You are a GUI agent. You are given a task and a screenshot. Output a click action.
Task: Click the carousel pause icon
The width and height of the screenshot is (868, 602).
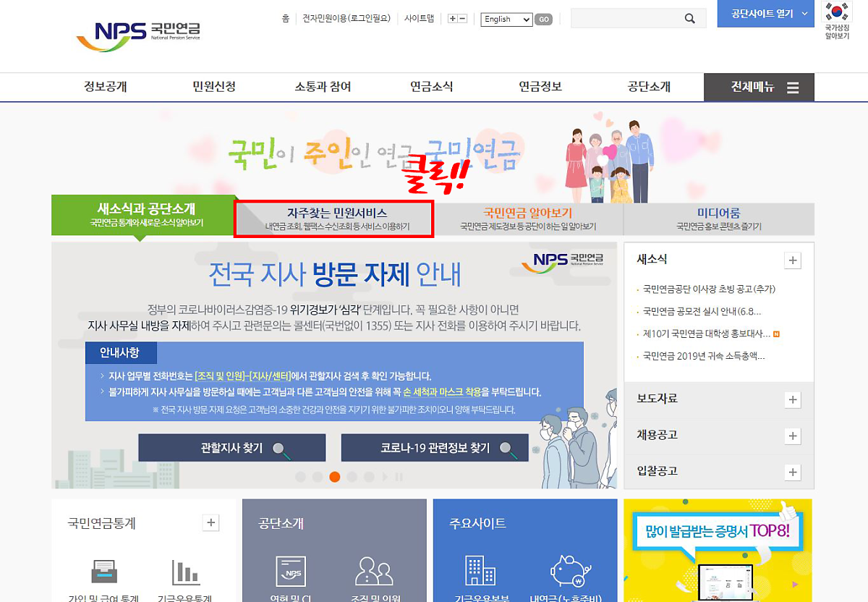point(399,477)
